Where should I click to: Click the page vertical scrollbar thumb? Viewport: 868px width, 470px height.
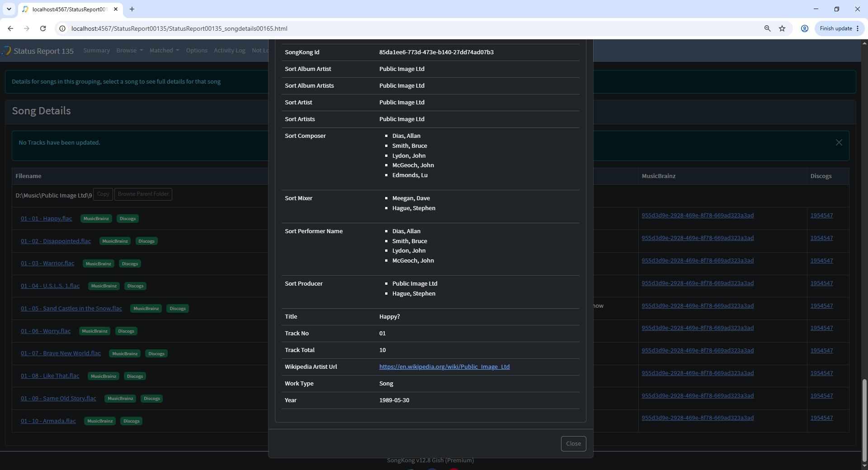coord(864,420)
